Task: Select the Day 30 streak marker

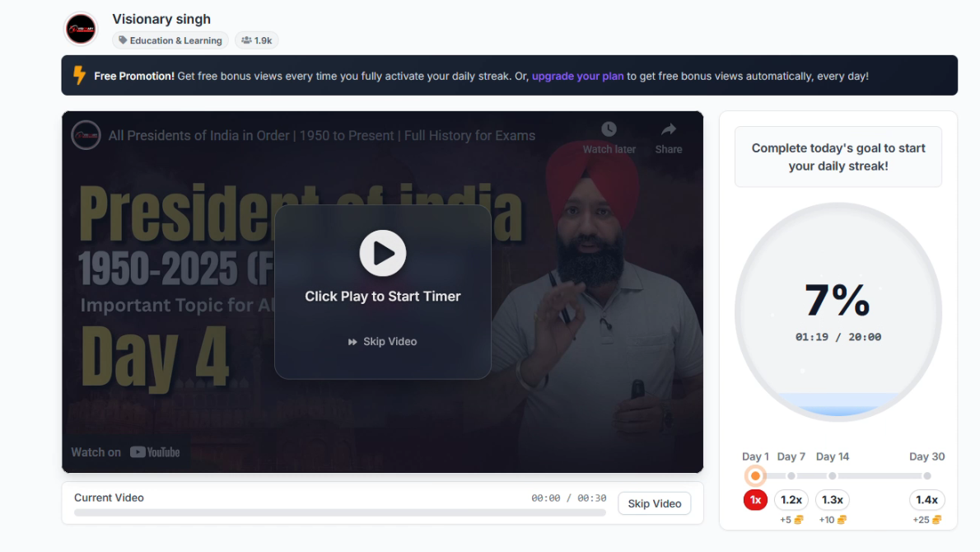Action: (x=926, y=476)
